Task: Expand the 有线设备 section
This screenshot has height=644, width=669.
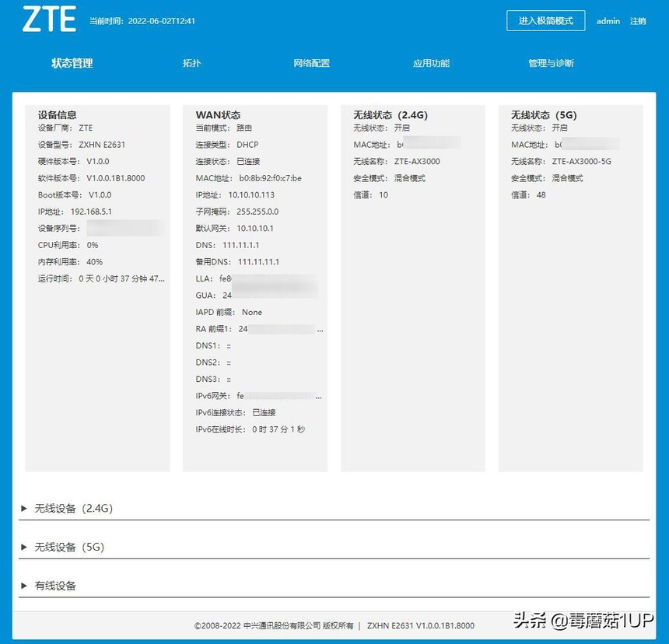Action: click(334, 586)
